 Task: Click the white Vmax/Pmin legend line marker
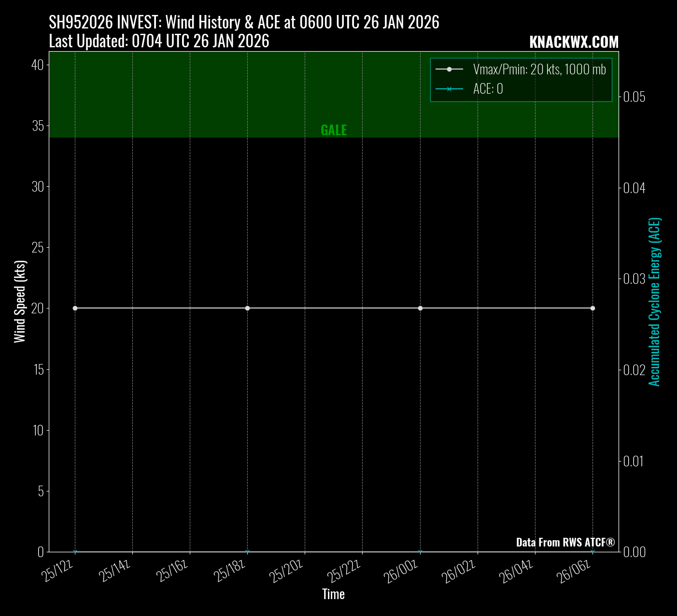click(449, 70)
